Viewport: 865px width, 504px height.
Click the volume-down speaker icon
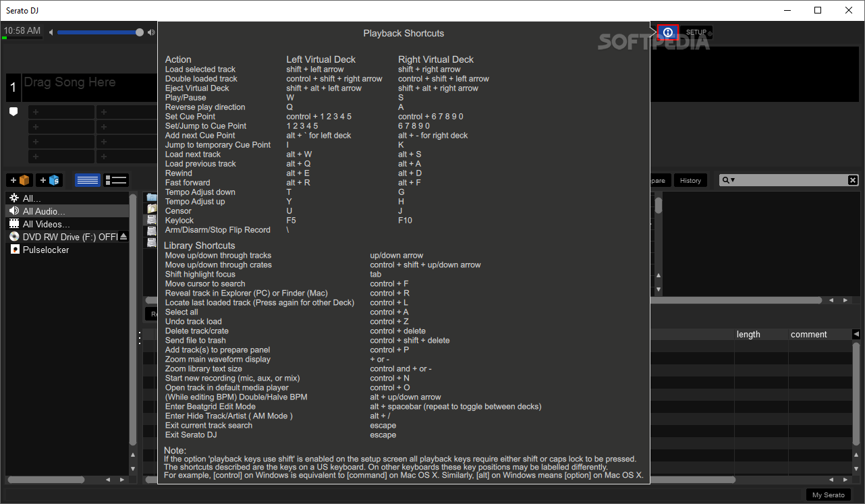pos(51,32)
